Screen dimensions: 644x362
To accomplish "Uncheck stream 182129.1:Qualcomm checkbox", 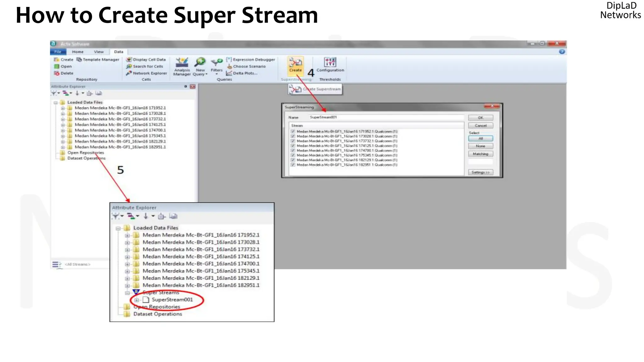I will click(x=293, y=160).
